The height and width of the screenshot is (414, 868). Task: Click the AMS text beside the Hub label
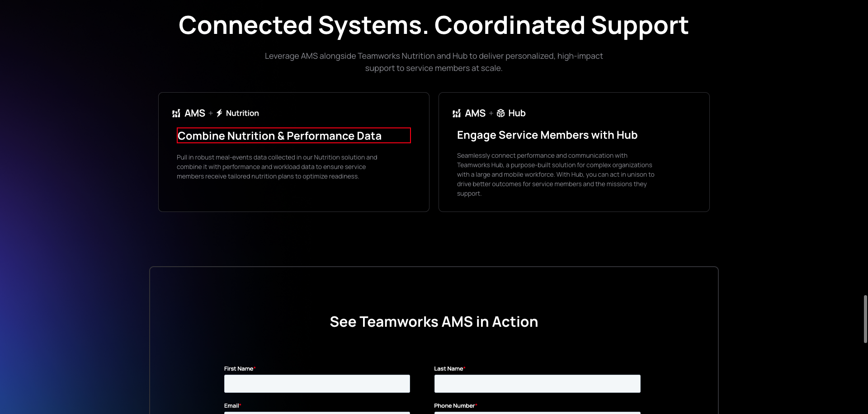[x=475, y=113]
